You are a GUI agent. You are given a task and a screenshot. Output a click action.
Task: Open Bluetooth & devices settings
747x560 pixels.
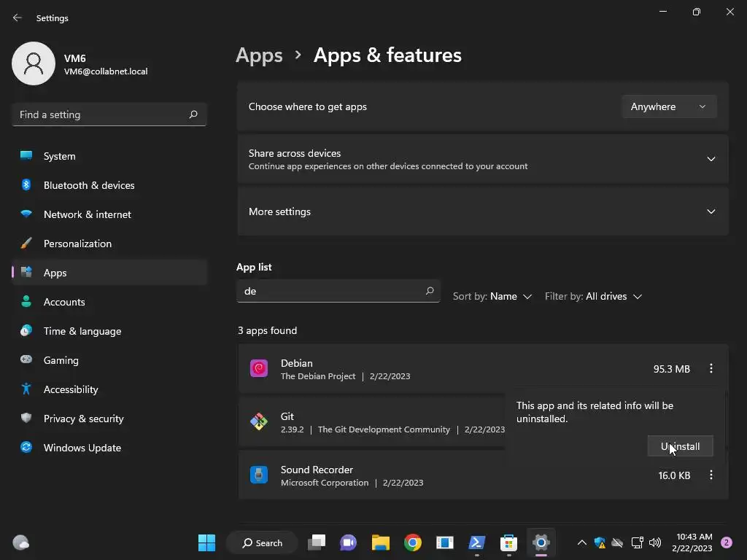109,185
